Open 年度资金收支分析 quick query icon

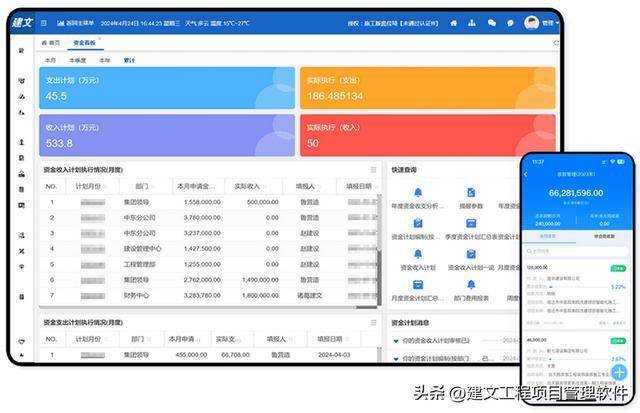(x=418, y=193)
